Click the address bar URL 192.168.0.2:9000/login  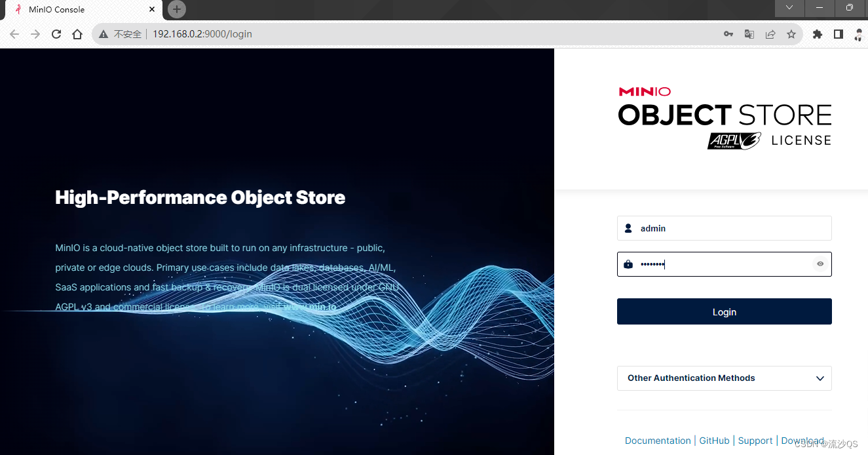point(202,34)
